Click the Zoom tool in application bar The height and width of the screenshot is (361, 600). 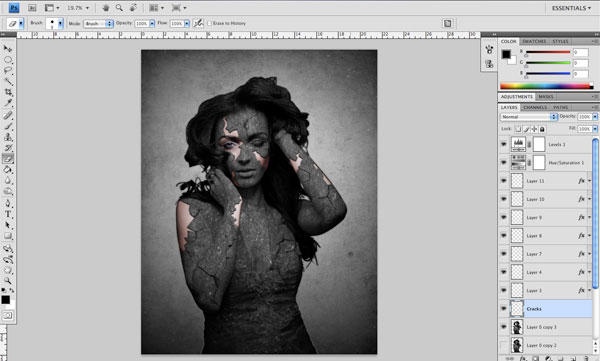119,8
